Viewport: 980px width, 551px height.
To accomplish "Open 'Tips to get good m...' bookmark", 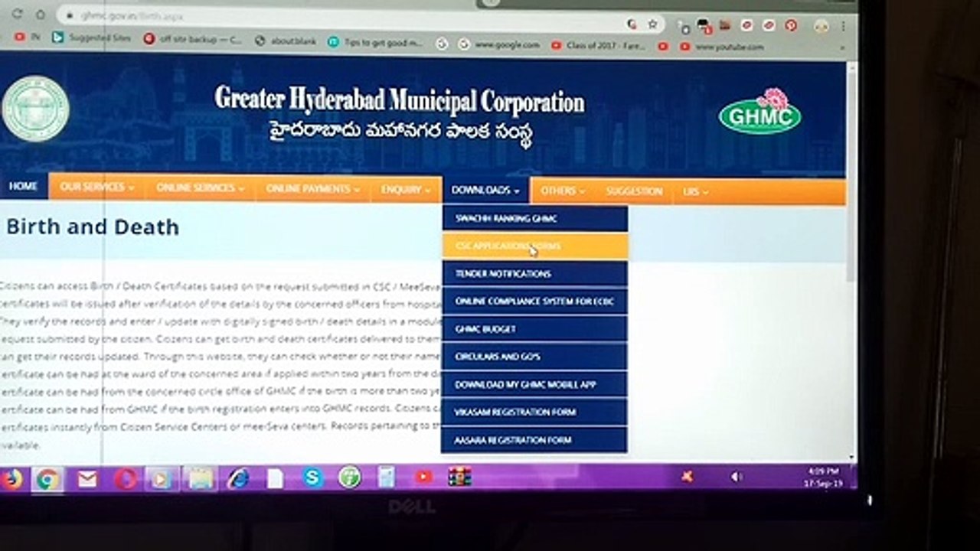I will [x=376, y=43].
